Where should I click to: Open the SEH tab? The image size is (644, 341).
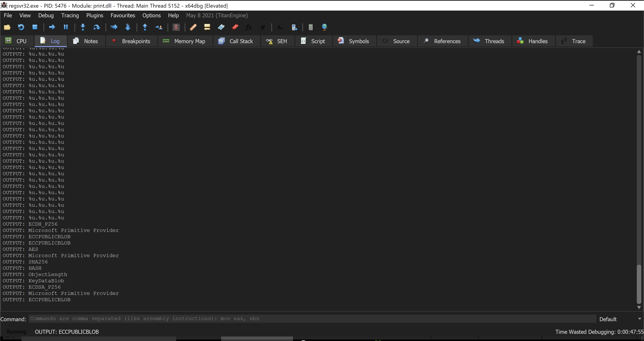278,41
